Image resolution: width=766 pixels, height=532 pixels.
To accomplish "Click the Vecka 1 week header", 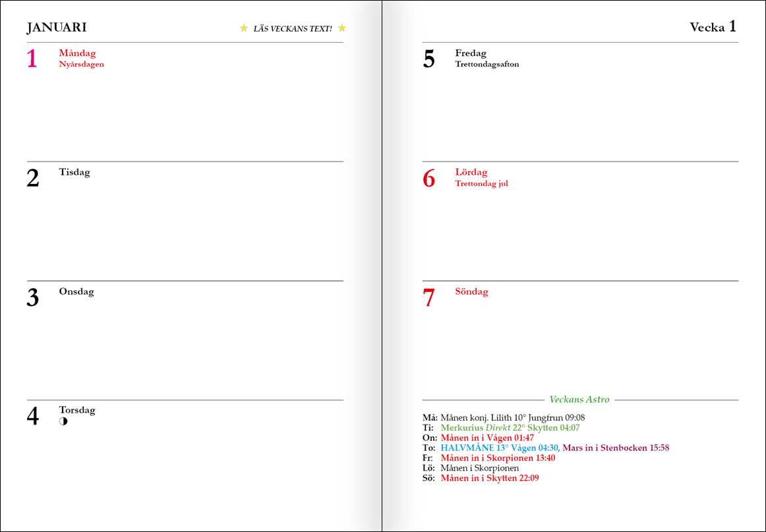I will coord(712,27).
